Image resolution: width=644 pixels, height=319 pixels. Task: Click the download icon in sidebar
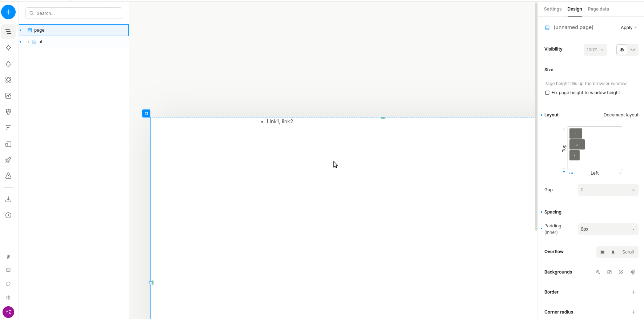(x=8, y=199)
